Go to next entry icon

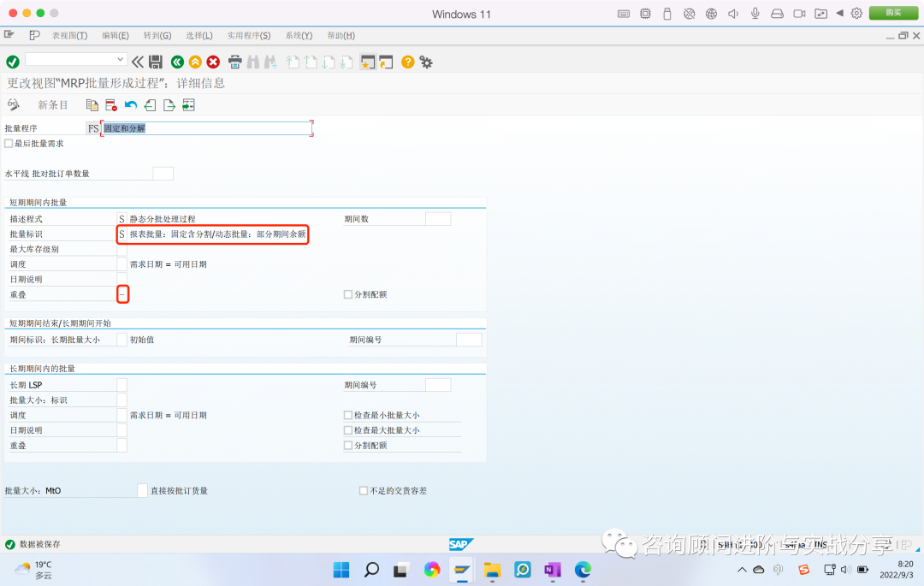click(x=169, y=105)
